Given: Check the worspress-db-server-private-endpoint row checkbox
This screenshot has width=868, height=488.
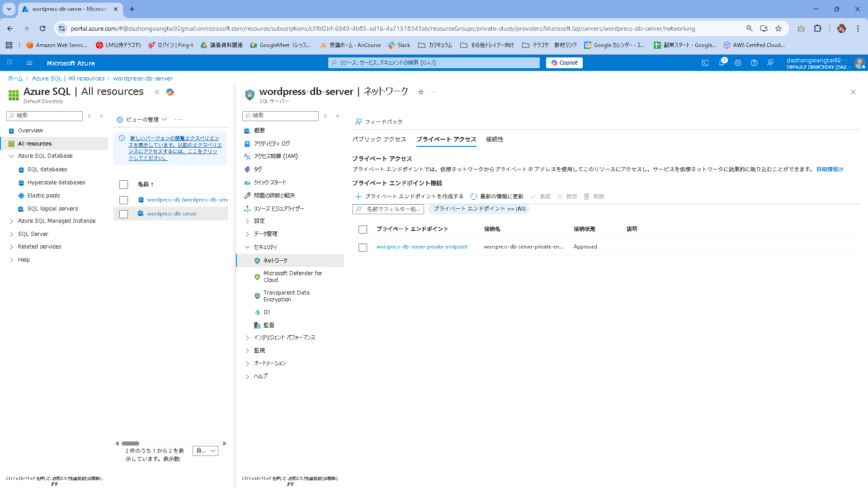Looking at the screenshot, I should click(x=363, y=247).
